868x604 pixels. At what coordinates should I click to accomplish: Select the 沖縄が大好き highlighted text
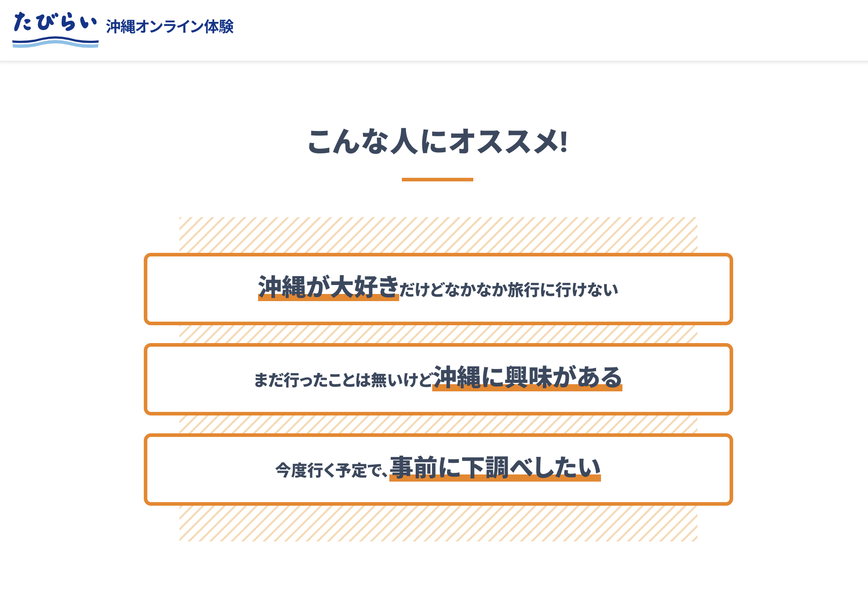click(x=328, y=287)
